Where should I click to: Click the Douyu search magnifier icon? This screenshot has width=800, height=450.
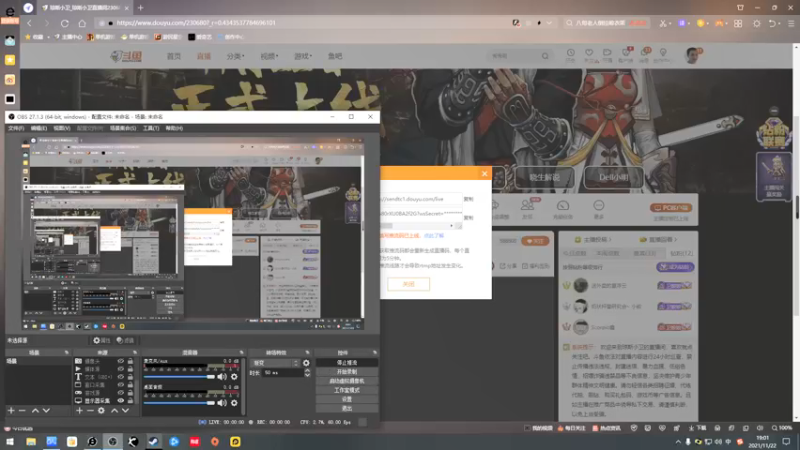coord(545,56)
